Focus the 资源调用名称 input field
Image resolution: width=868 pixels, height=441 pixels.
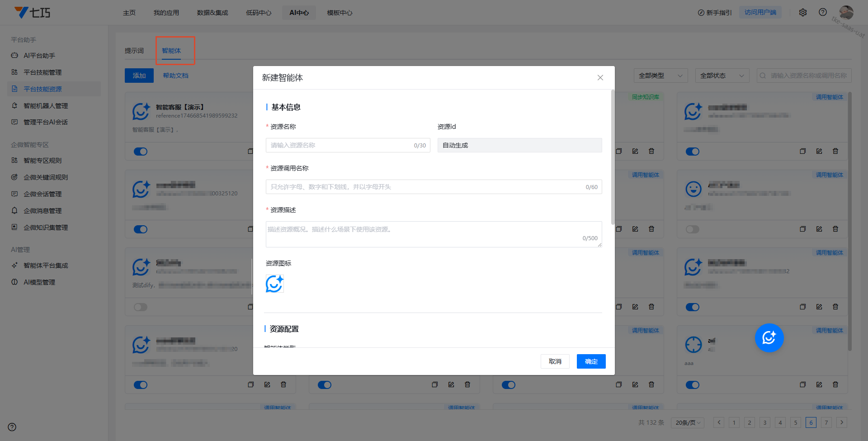434,187
